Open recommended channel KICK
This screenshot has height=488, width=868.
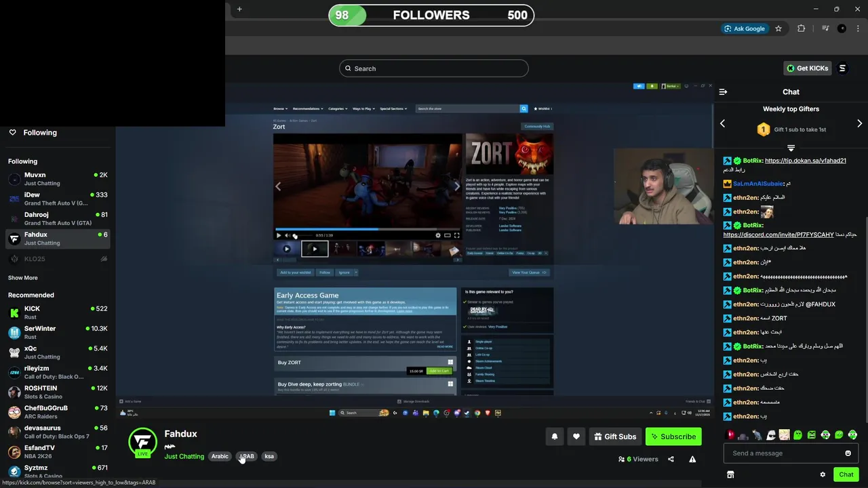58,312
